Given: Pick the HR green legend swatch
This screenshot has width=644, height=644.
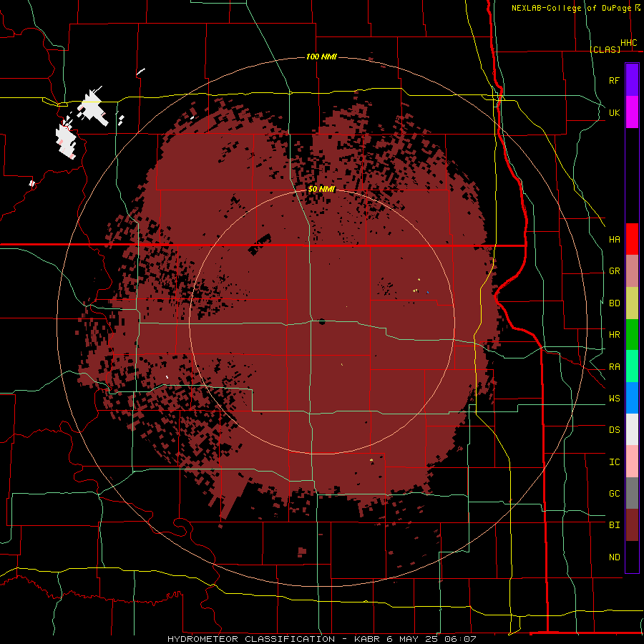Looking at the screenshot, I should tap(632, 334).
